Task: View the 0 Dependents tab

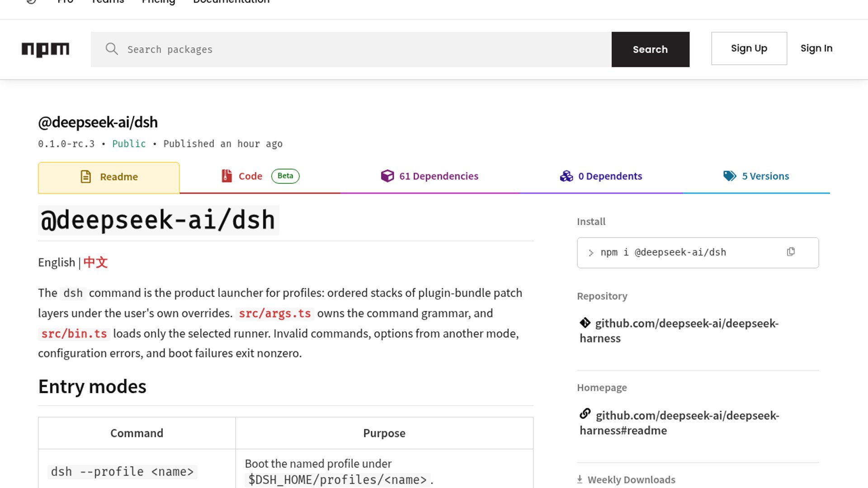Action: 601,176
